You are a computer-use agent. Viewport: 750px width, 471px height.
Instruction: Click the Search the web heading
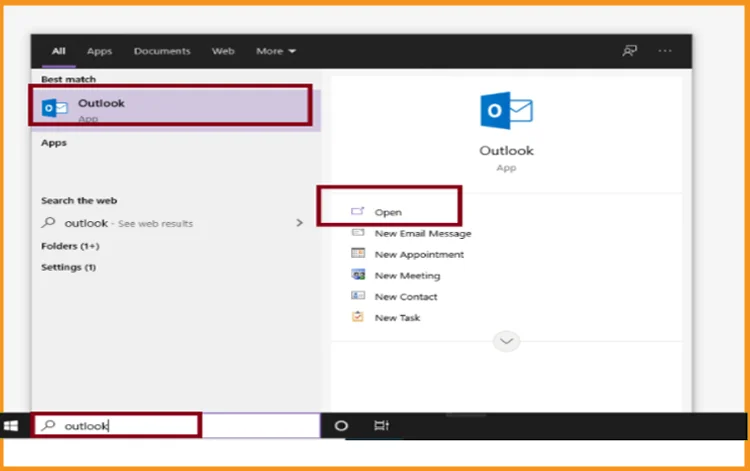point(79,200)
